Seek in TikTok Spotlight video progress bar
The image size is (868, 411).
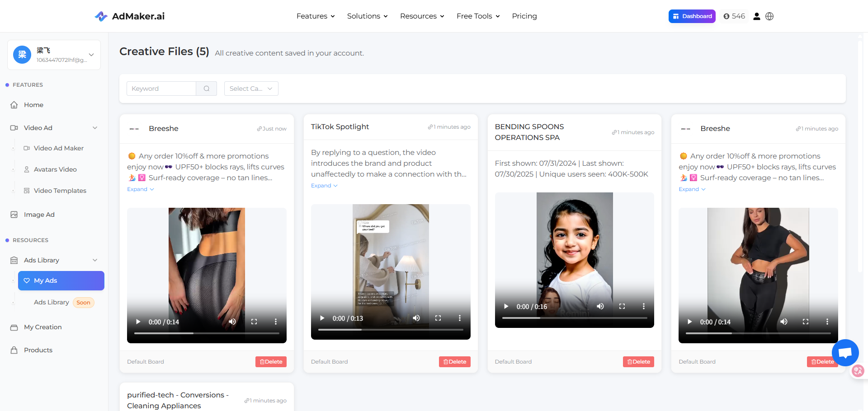point(391,330)
